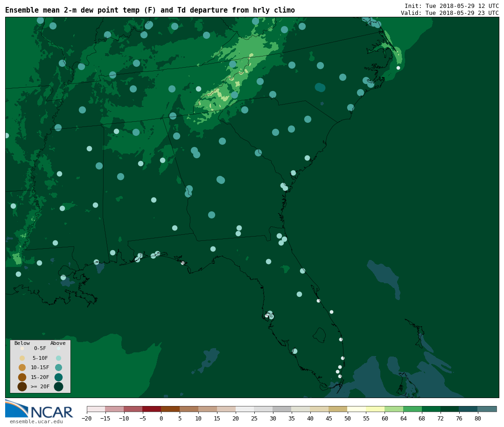Click the tan colorbar segment above 45
This screenshot has width=504, height=427.
[338, 409]
